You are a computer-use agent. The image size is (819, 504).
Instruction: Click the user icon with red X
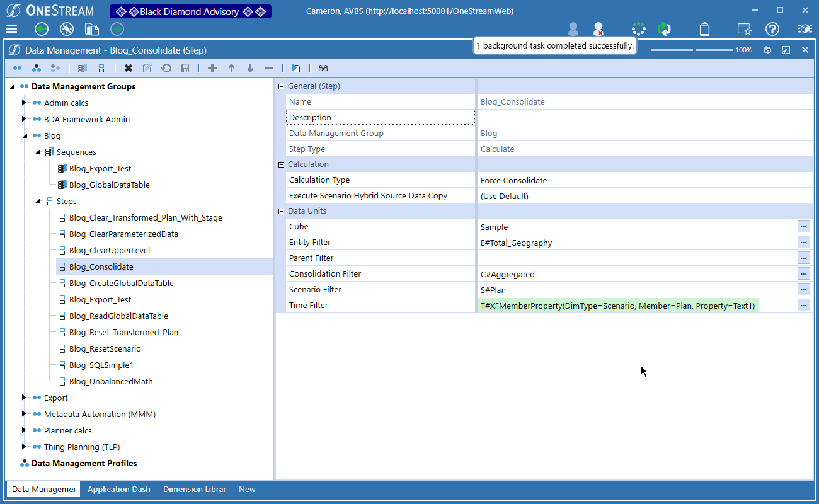coord(598,29)
